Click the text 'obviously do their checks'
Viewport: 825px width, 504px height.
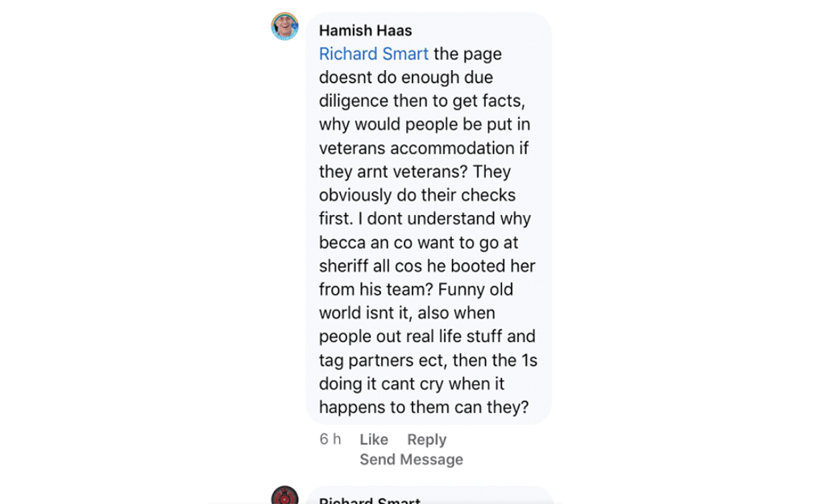(x=417, y=195)
